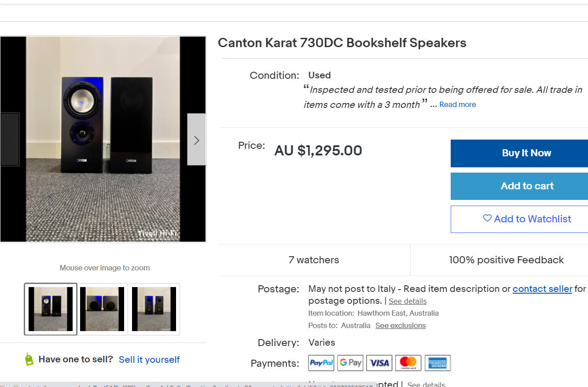Click the PayPal payment icon
The height and width of the screenshot is (387, 588).
click(321, 363)
